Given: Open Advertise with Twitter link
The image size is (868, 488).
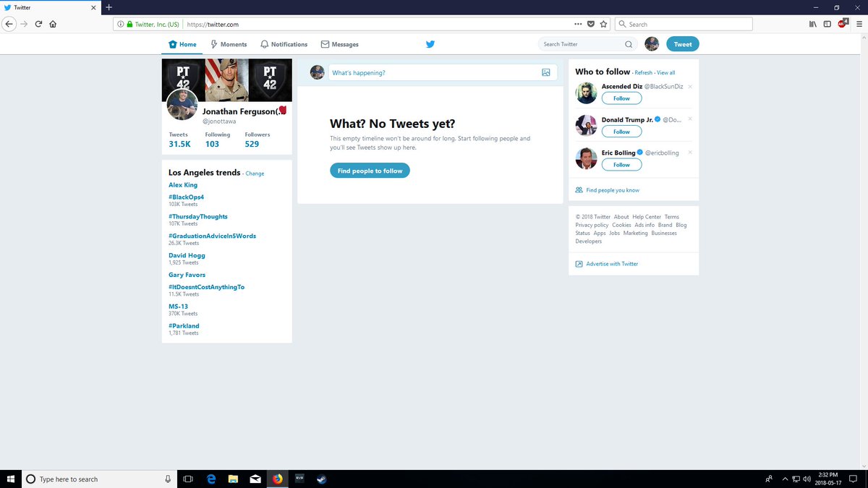Looking at the screenshot, I should (x=612, y=264).
